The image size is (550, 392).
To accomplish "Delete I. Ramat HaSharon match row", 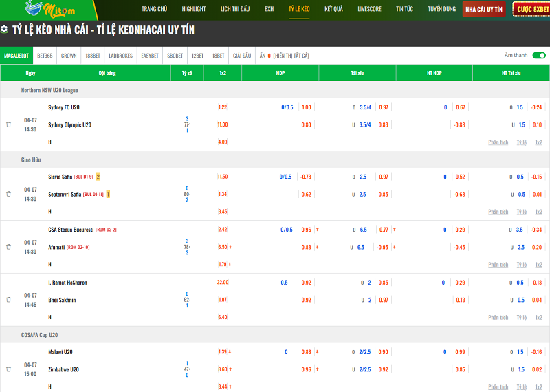I will (9, 300).
